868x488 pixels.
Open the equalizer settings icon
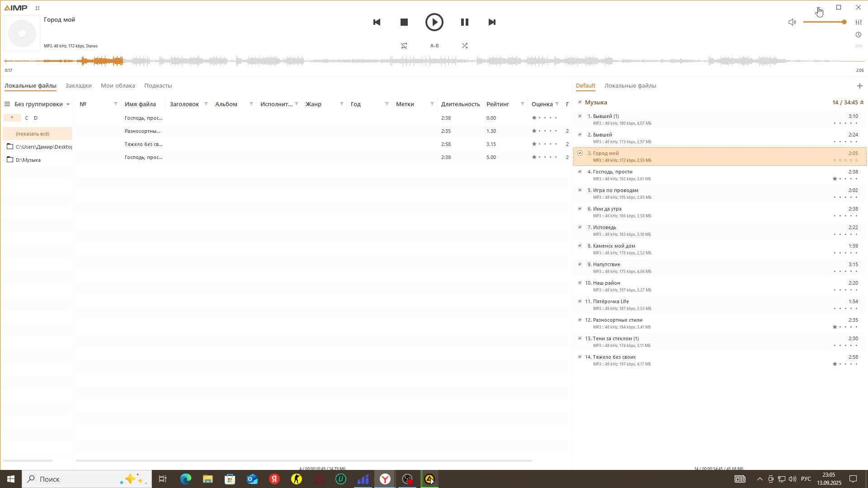[x=858, y=22]
